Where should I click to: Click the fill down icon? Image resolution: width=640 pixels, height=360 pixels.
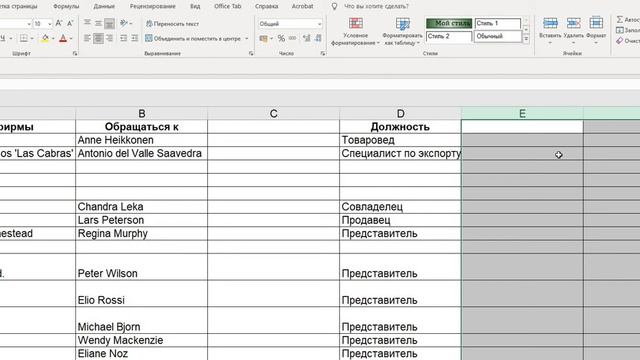tap(620, 30)
